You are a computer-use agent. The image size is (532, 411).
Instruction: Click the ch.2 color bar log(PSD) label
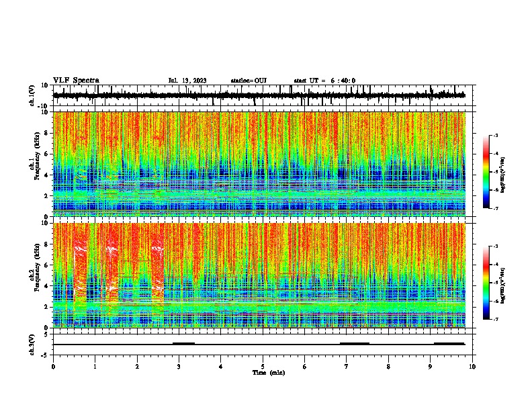pyautogui.click(x=502, y=285)
